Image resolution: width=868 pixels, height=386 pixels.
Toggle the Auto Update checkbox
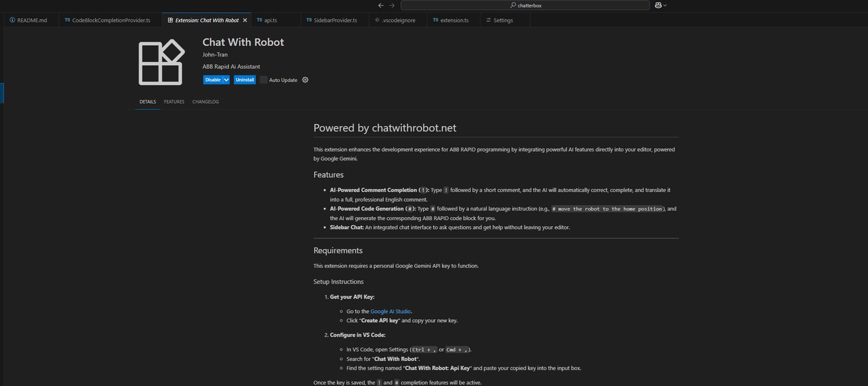coord(263,80)
